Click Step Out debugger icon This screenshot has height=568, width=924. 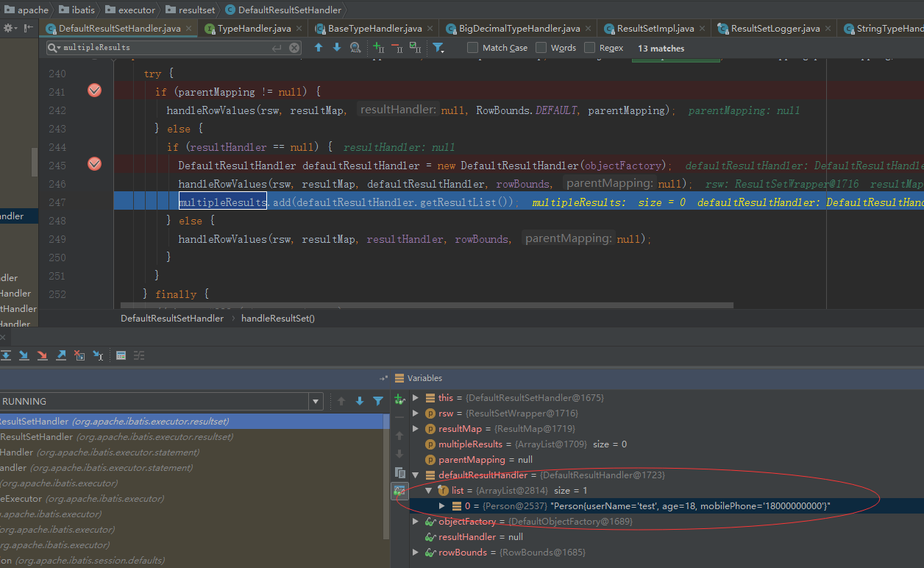click(61, 355)
